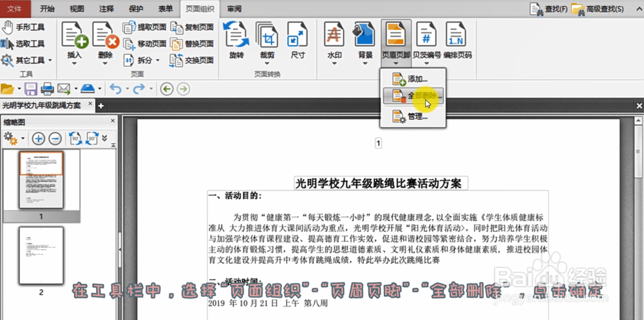The width and height of the screenshot is (644, 320).
Task: Switch to the 表单 ribbon tab
Action: [x=165, y=8]
